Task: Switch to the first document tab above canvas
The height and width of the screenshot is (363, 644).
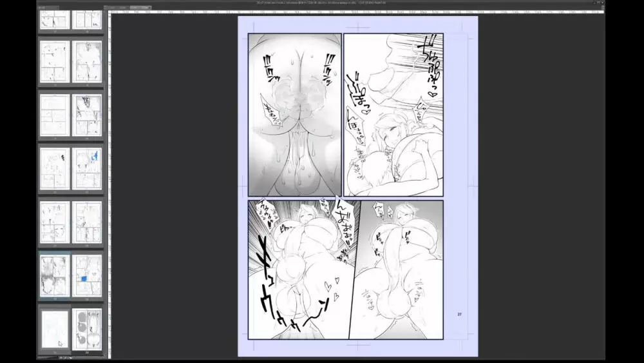Action: click(113, 7)
